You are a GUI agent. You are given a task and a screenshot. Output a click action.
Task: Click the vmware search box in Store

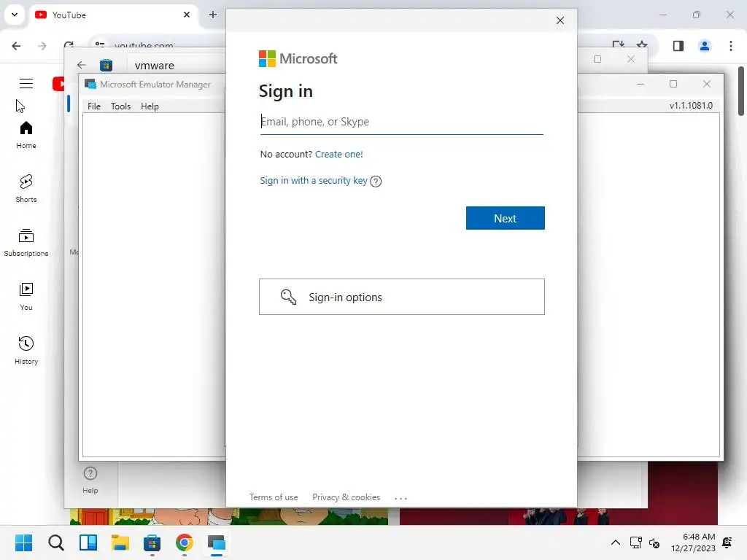[177, 65]
